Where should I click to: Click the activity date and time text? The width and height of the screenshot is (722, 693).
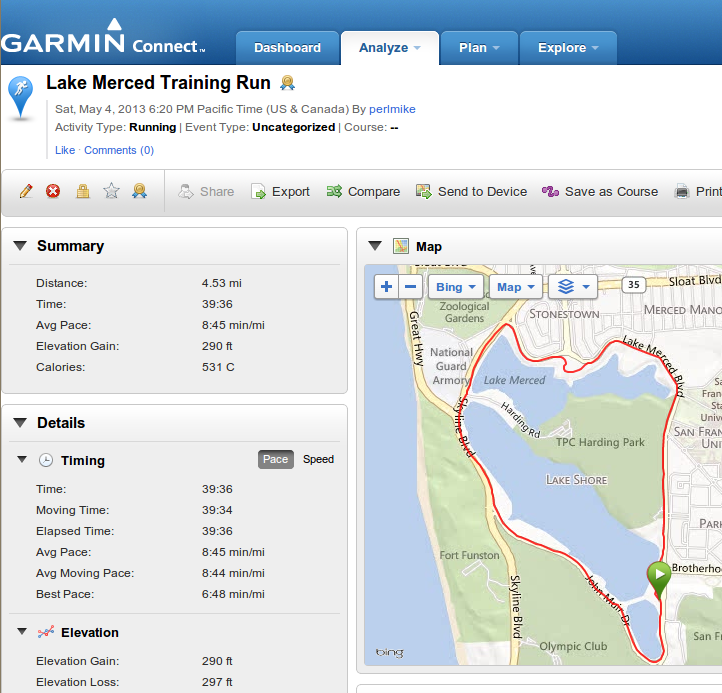coord(202,109)
